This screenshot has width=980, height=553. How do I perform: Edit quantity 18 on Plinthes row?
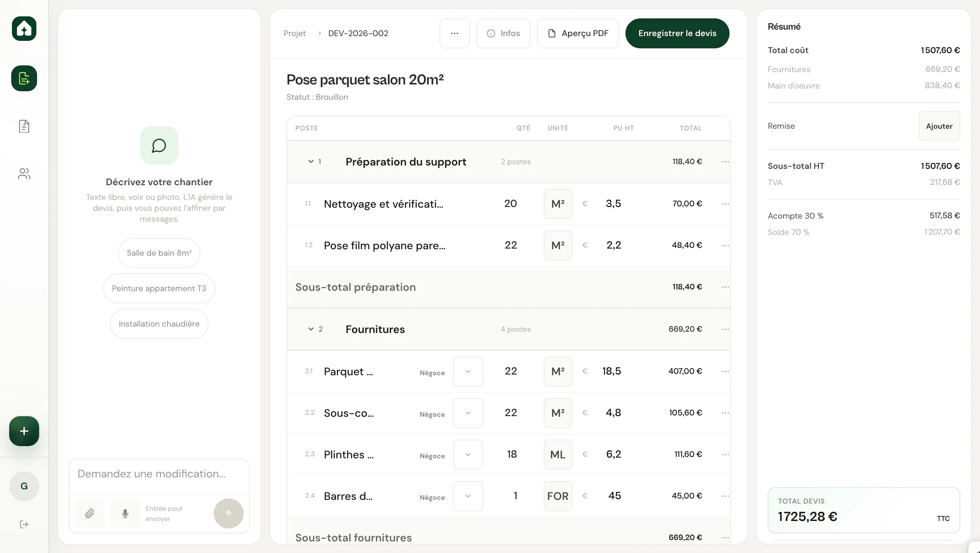point(512,455)
